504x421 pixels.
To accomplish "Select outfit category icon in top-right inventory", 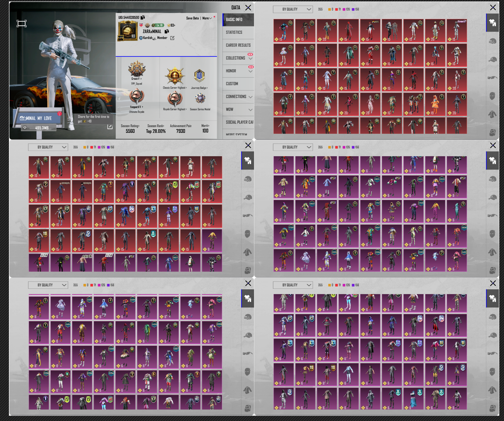I will (492, 23).
